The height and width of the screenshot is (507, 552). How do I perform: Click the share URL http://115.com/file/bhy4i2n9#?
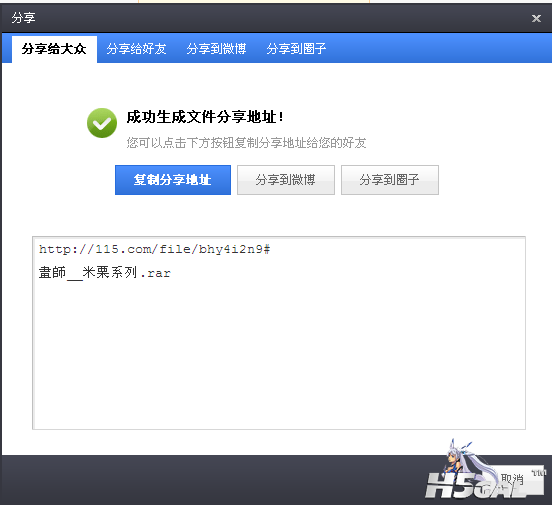click(154, 249)
